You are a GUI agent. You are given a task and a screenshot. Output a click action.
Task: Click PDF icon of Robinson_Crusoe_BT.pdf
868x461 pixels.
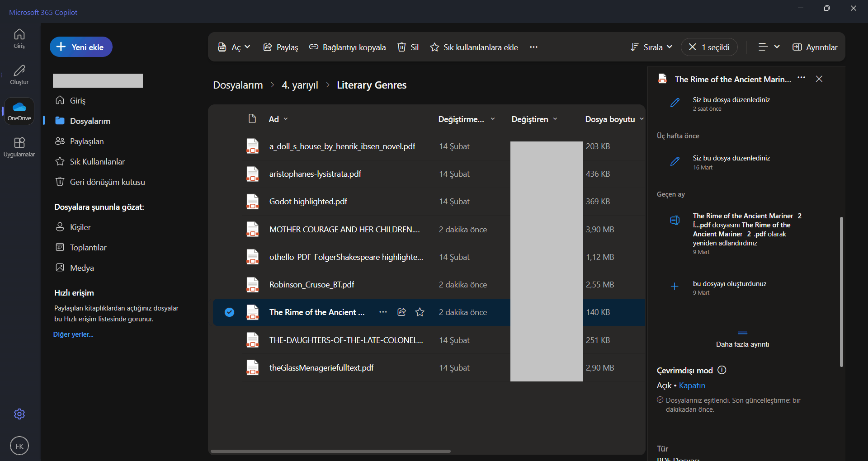pos(252,285)
